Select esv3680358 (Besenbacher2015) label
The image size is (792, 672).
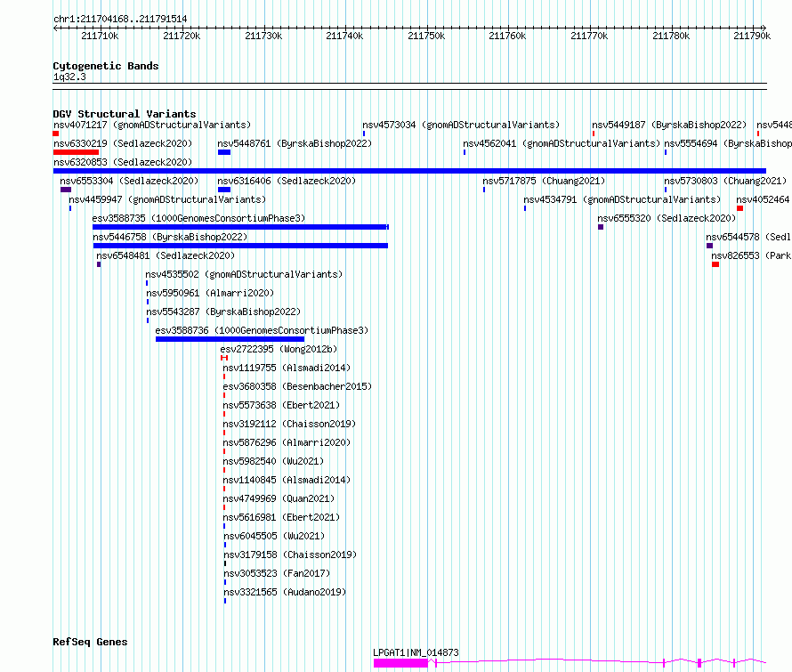(297, 386)
